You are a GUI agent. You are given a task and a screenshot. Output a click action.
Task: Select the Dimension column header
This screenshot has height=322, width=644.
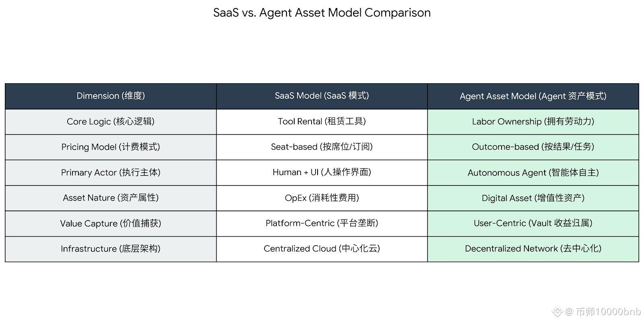[x=111, y=96]
